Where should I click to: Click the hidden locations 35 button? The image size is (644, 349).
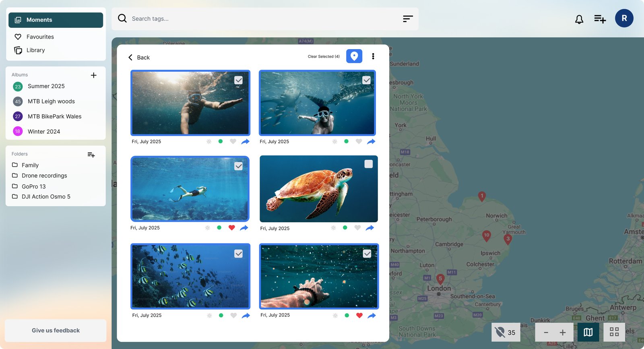pos(506,332)
